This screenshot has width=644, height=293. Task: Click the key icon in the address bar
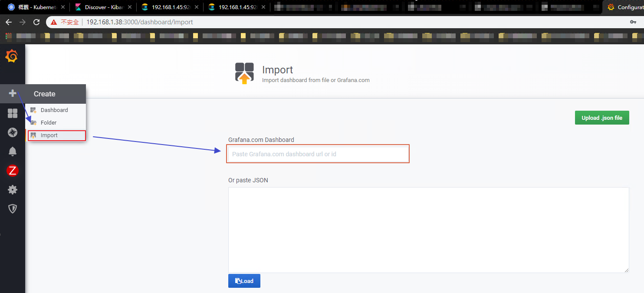pos(633,22)
